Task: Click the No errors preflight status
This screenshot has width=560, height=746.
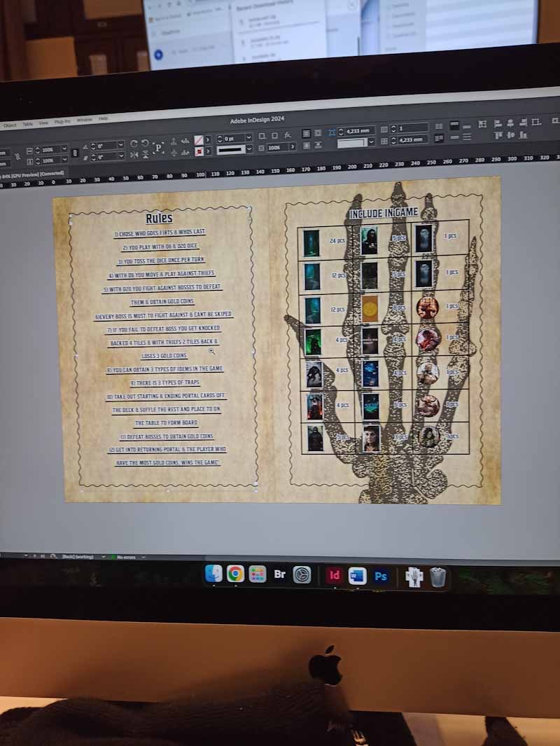Action: point(125,557)
